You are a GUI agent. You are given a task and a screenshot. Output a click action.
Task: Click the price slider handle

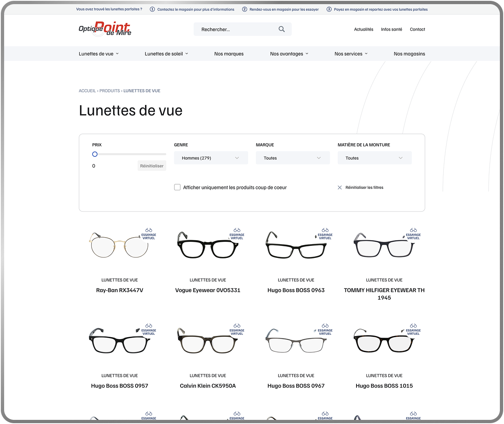click(95, 154)
